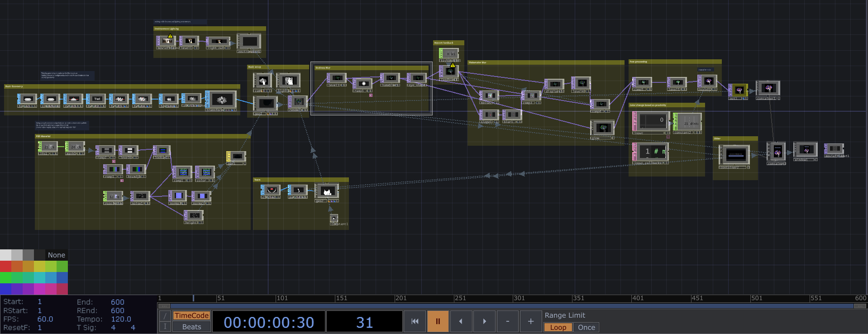Step forward one frame
The width and height of the screenshot is (868, 334).
484,321
